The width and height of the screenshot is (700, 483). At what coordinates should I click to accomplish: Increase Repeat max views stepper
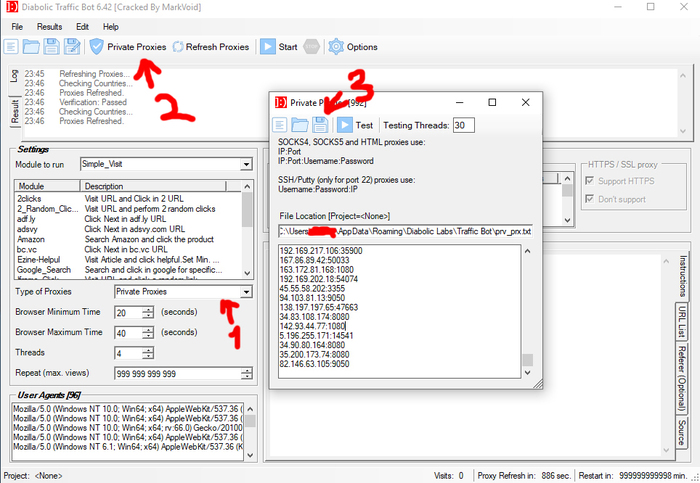(x=246, y=371)
